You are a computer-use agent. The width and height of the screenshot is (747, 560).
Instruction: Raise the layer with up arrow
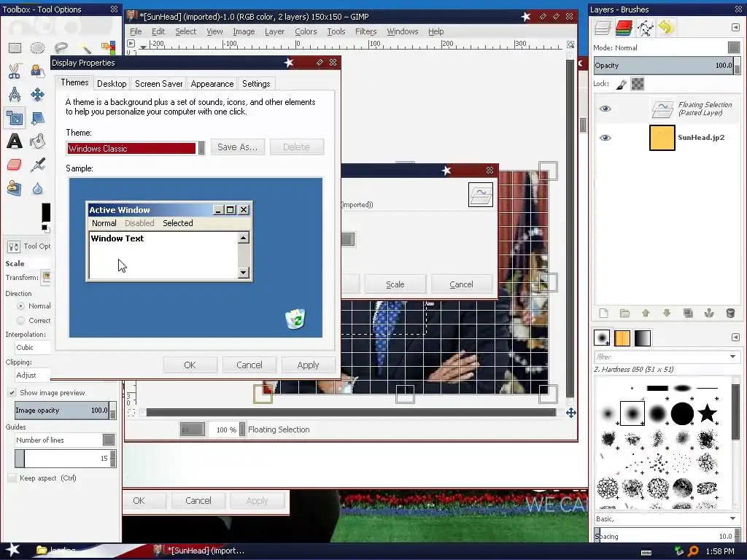[x=646, y=313]
